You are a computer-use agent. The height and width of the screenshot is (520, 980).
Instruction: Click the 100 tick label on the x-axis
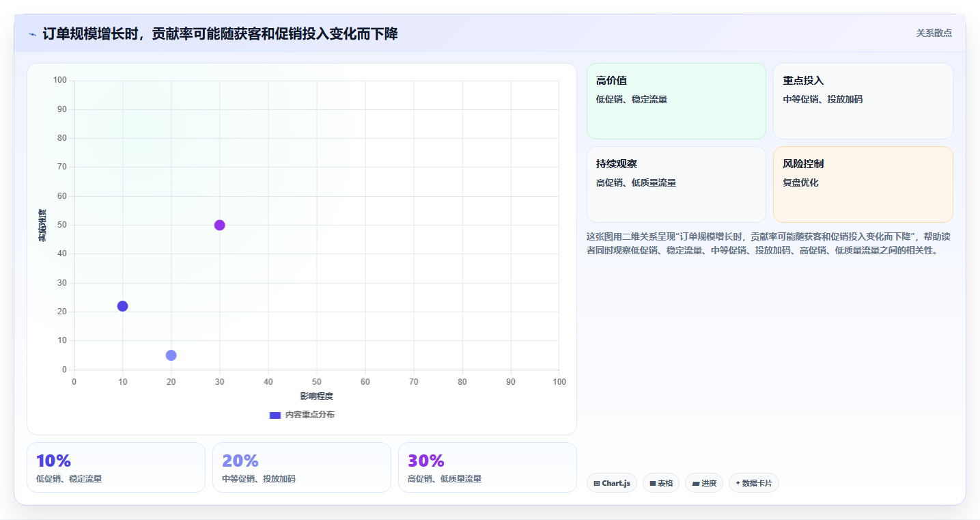click(x=559, y=381)
